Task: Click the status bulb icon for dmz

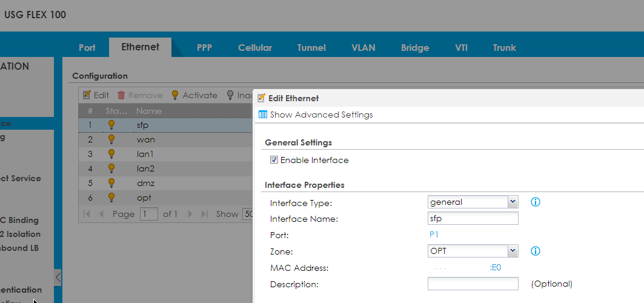Action: click(111, 182)
